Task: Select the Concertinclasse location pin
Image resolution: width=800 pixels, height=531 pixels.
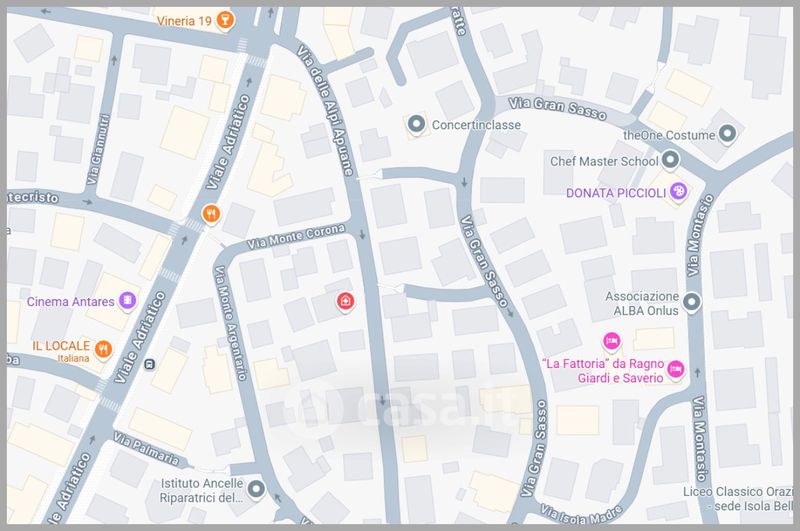Action: click(415, 126)
